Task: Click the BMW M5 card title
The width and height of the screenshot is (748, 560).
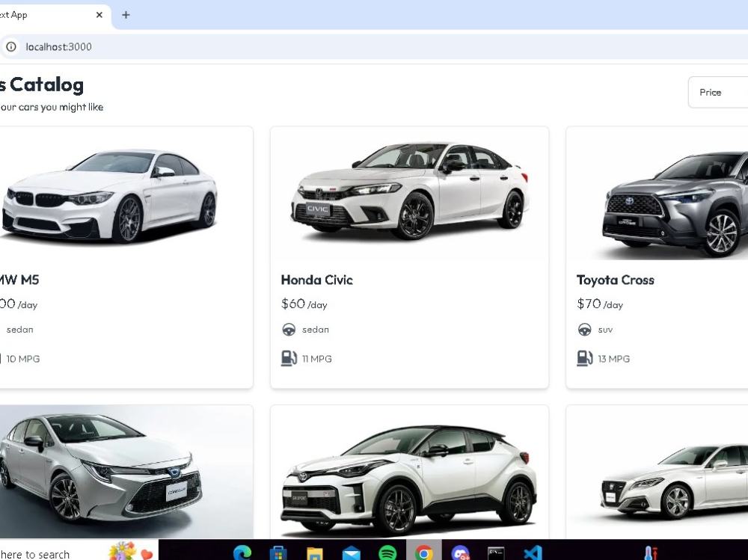Action: (x=19, y=280)
